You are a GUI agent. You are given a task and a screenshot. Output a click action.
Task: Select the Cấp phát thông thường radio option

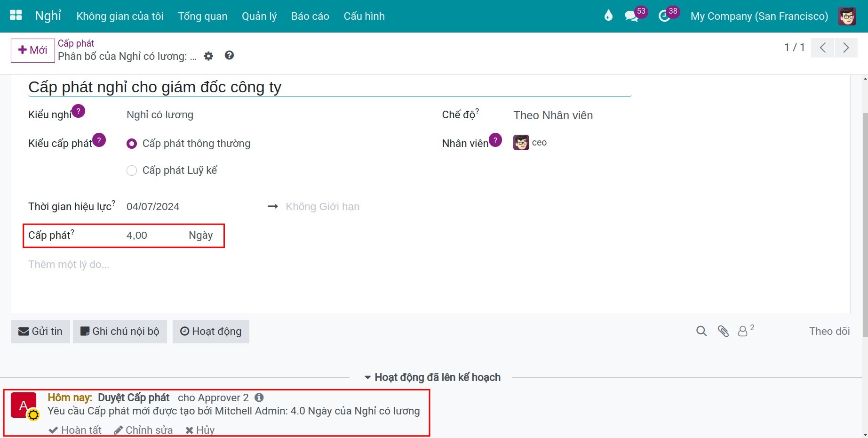132,144
